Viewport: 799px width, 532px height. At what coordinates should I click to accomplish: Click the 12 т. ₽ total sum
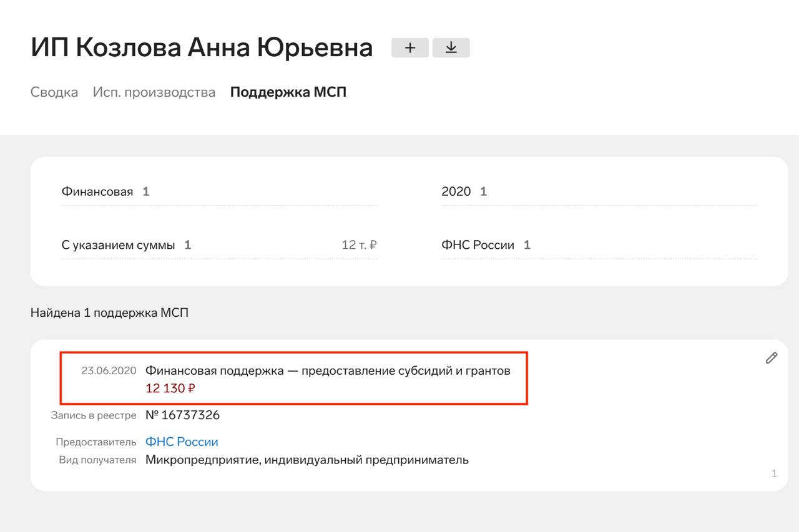(x=359, y=245)
